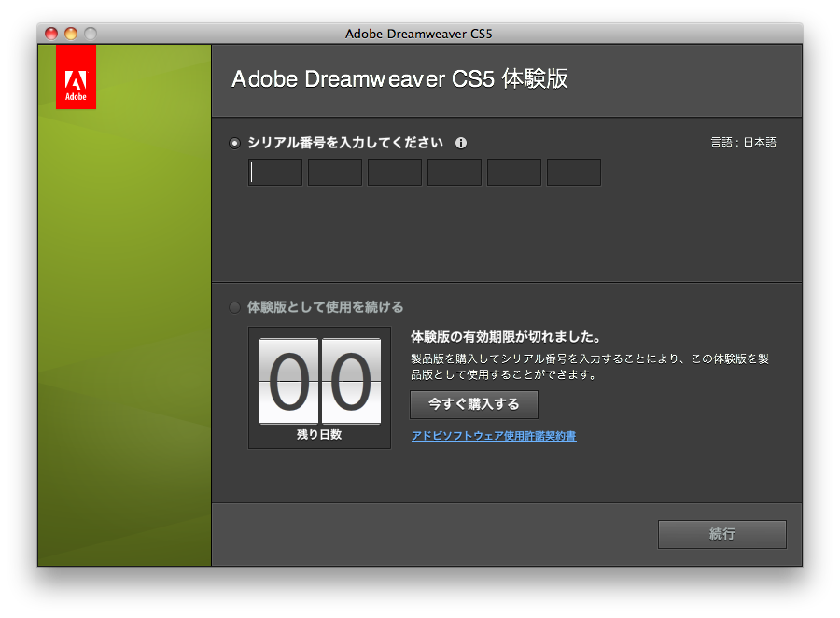Click the second serial number input box
840x618 pixels.
[x=335, y=172]
